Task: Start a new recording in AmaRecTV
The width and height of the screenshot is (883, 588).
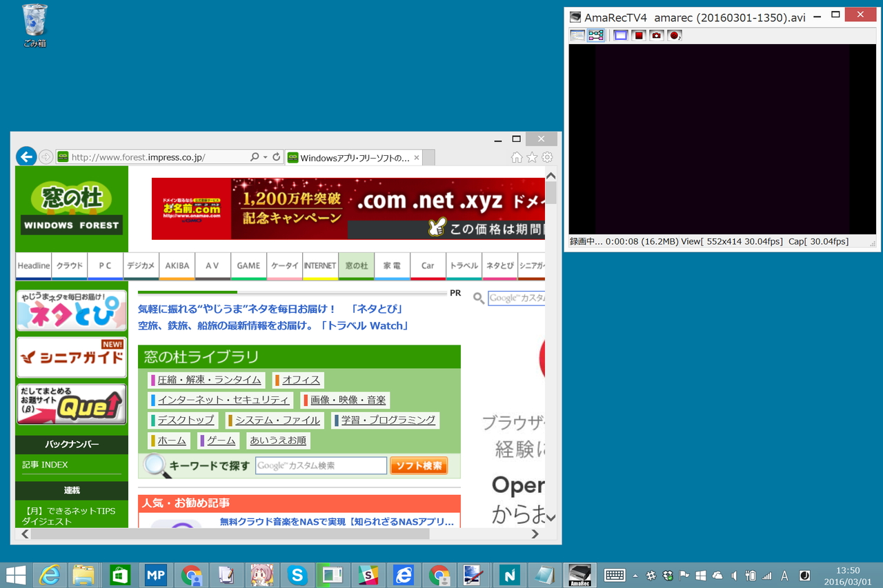Action: (674, 35)
